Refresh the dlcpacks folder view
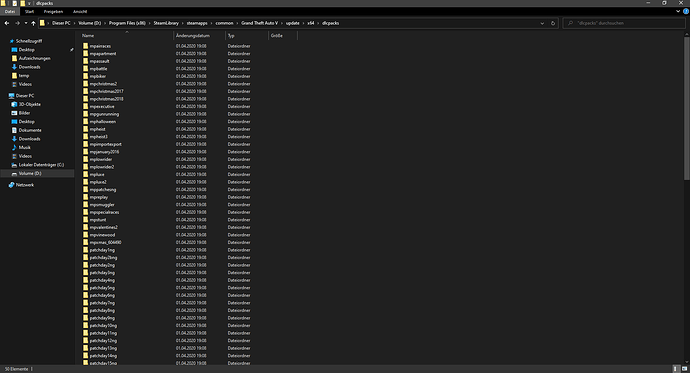The width and height of the screenshot is (690, 373). [553, 23]
